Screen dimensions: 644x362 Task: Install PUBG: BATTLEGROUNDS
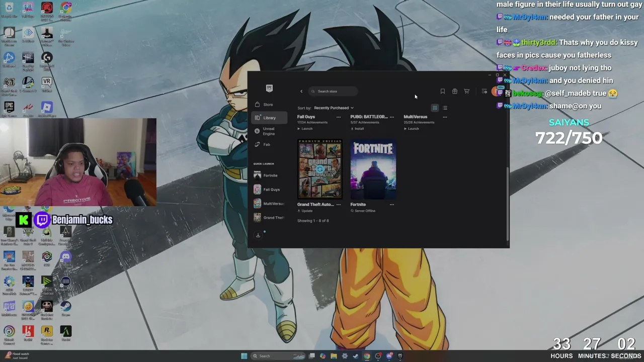[357, 129]
